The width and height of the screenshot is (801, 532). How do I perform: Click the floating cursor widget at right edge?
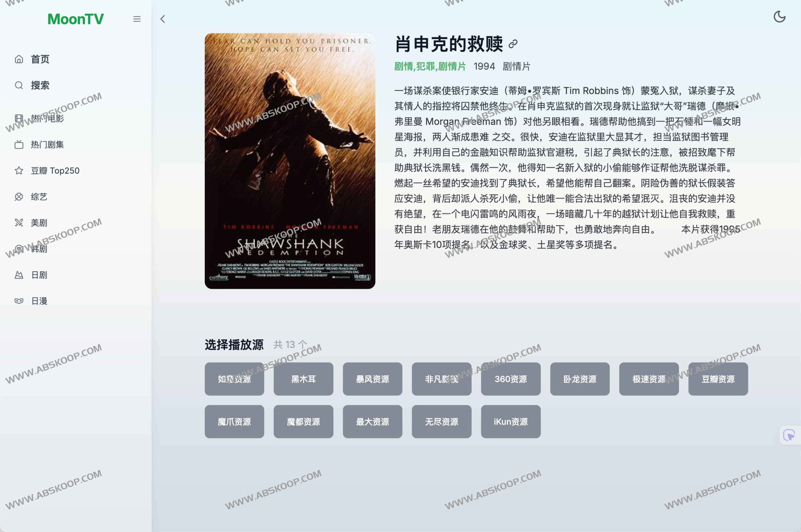(789, 435)
